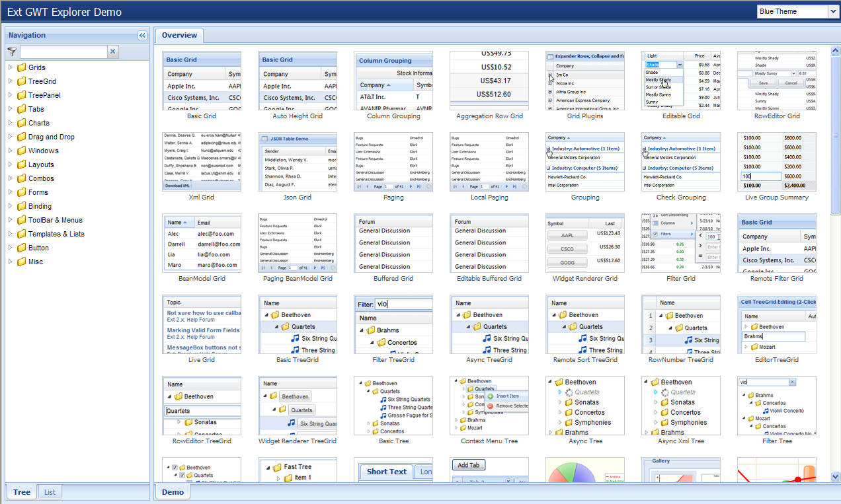Screen dimensions: 841x504
Task: Open the Xml Grid demo
Action: (202, 162)
